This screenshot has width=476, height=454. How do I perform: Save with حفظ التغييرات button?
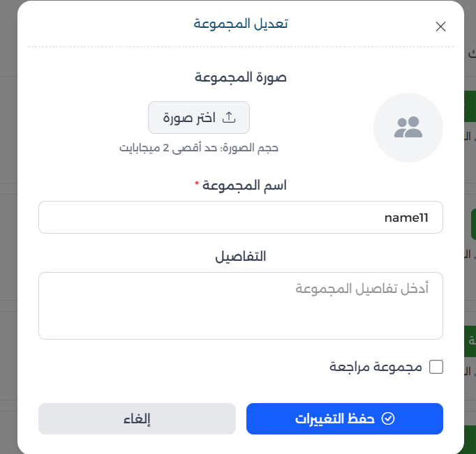click(345, 418)
